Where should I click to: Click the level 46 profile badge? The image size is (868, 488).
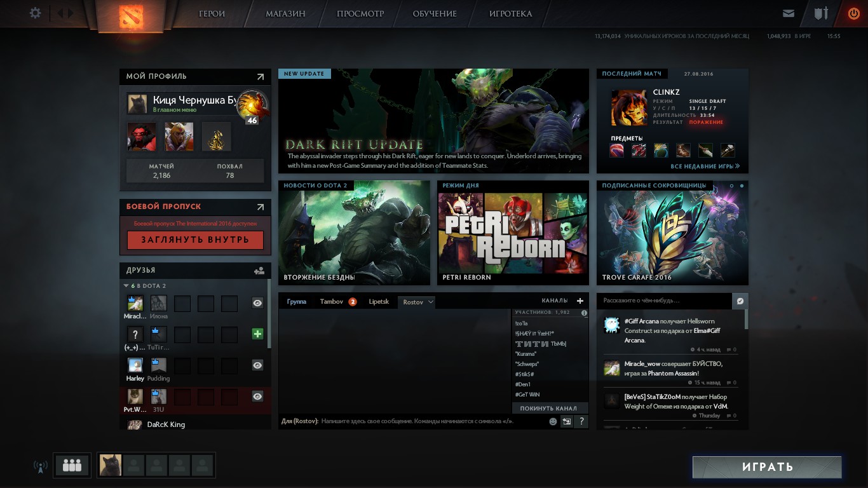pyautogui.click(x=252, y=106)
